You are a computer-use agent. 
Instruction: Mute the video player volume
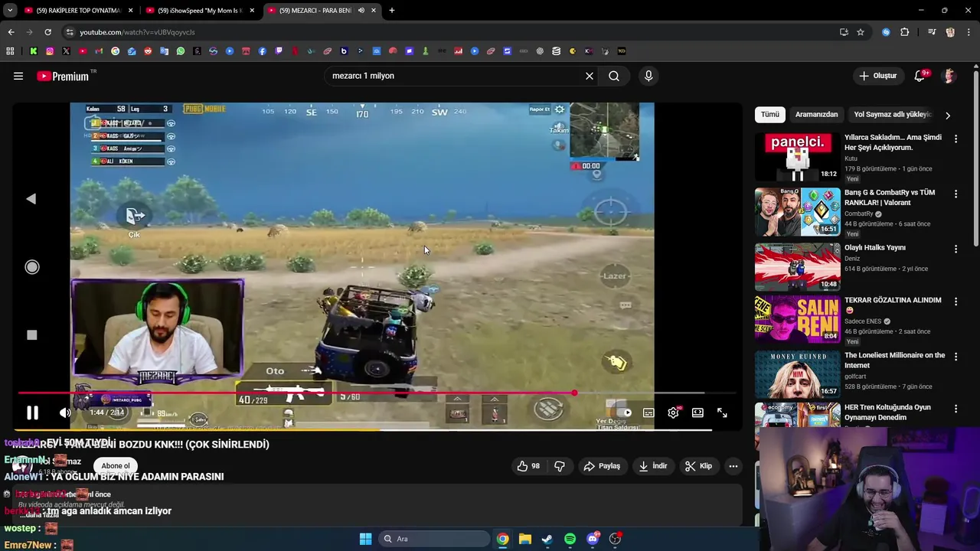(x=66, y=413)
